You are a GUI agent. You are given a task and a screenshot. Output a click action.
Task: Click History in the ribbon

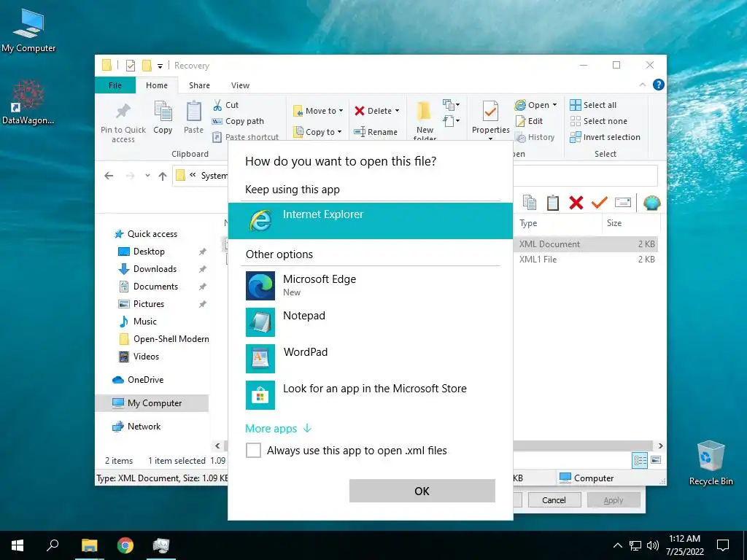[535, 137]
